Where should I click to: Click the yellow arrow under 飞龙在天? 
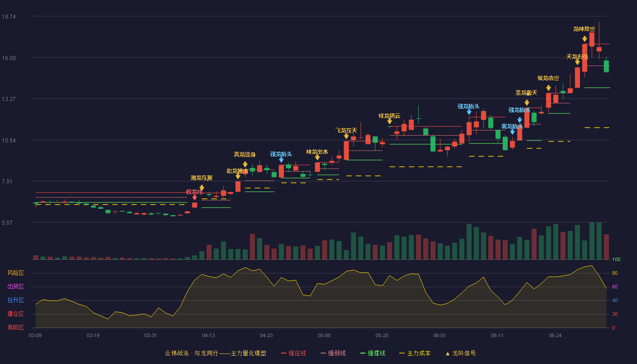pos(346,136)
